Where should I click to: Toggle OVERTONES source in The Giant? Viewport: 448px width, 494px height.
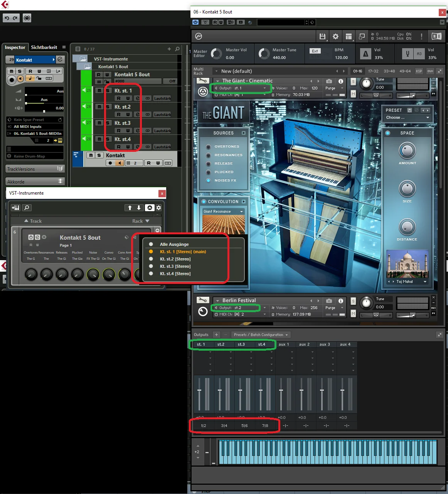pos(209,146)
